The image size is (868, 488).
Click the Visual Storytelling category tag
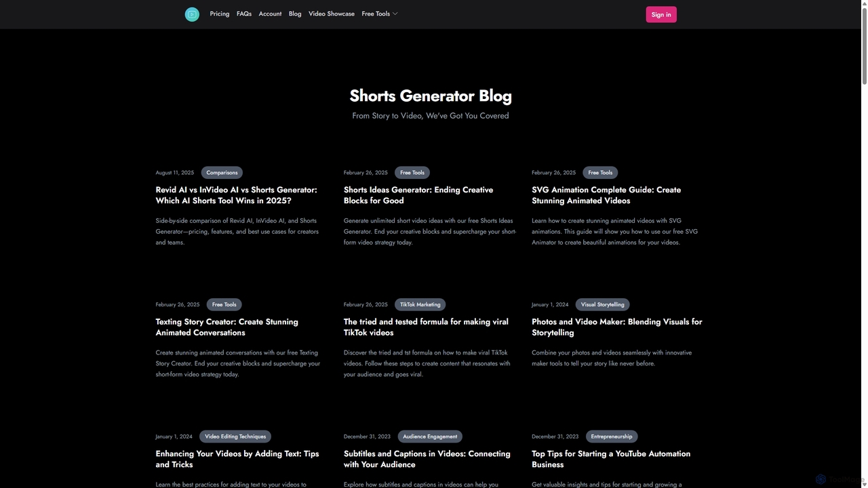tap(602, 304)
